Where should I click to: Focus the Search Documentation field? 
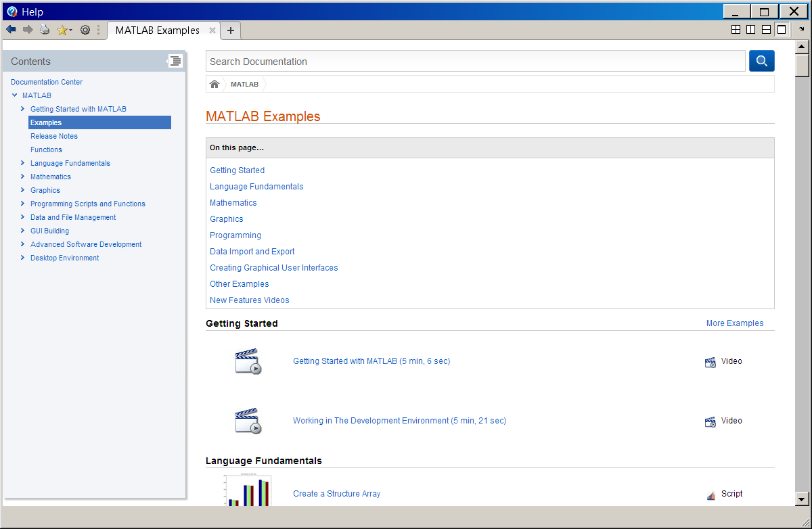(476, 61)
